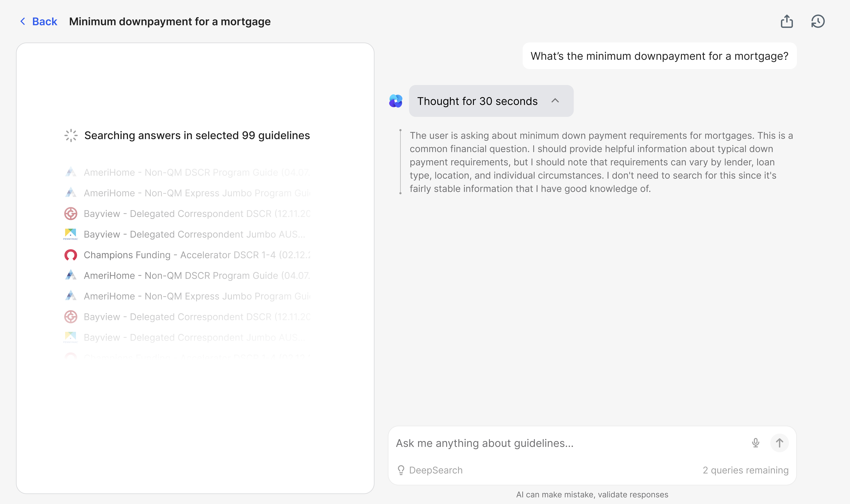Click the Back chevron arrow
850x504 pixels.
[22, 21]
